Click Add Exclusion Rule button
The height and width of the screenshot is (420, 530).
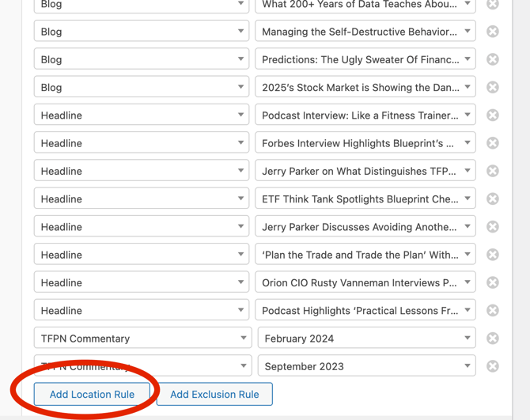[x=214, y=394]
